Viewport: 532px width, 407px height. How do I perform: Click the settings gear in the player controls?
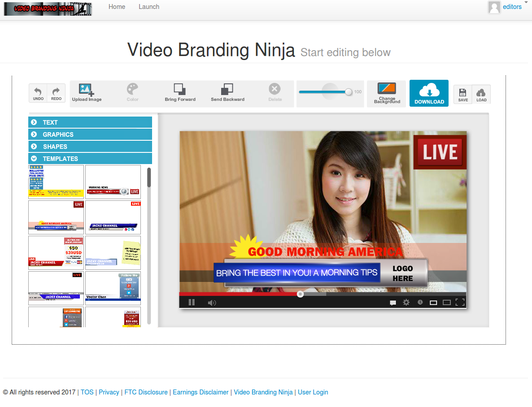(x=406, y=302)
